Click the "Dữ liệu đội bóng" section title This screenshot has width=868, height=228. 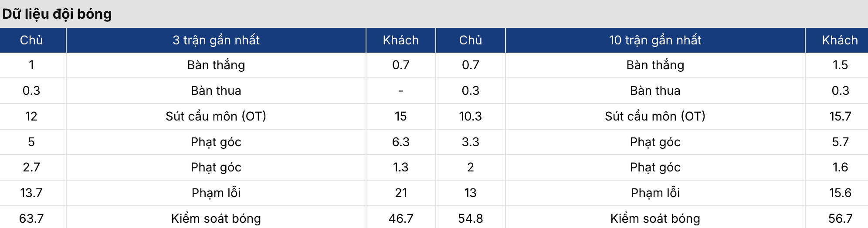click(57, 14)
